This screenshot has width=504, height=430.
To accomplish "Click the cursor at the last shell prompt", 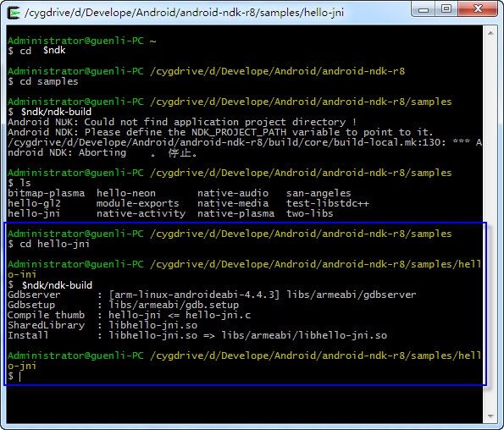I will 20,377.
